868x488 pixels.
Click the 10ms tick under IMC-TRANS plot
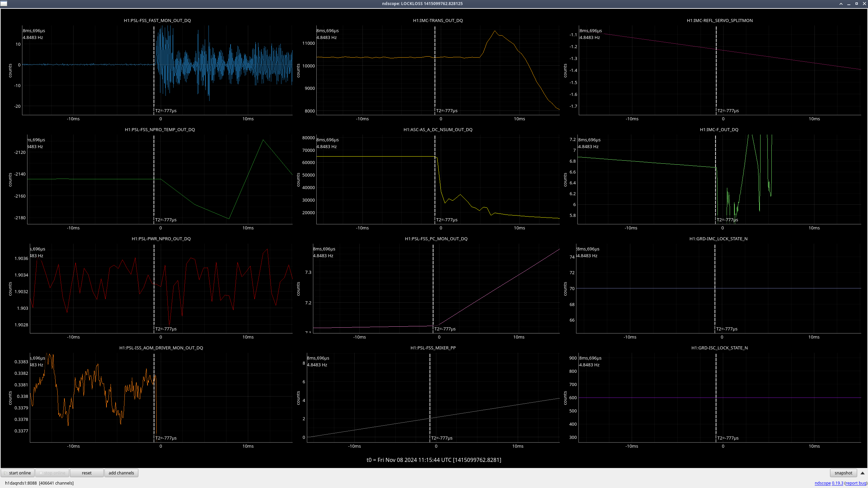coord(519,119)
